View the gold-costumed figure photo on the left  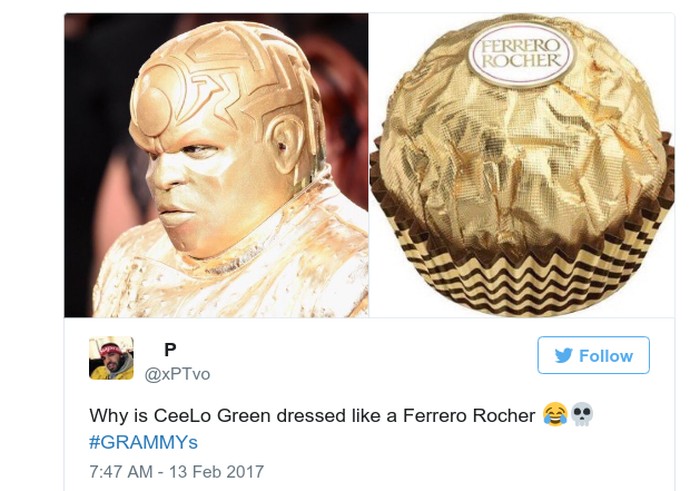click(x=217, y=165)
